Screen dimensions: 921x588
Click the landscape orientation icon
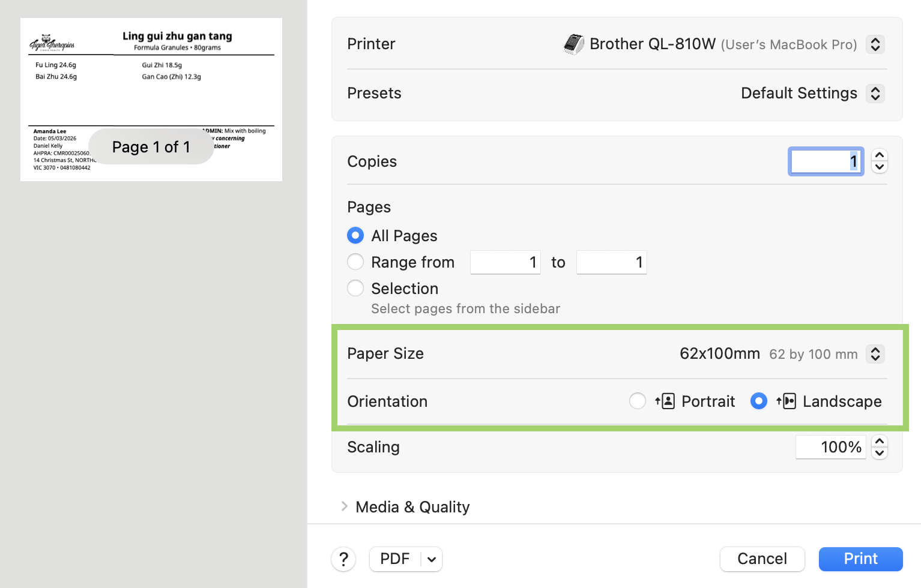[x=788, y=401]
